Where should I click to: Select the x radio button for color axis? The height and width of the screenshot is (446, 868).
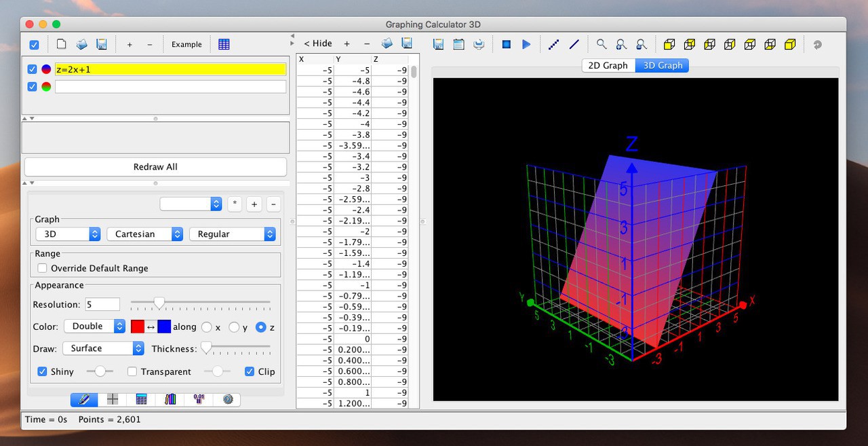click(x=207, y=327)
